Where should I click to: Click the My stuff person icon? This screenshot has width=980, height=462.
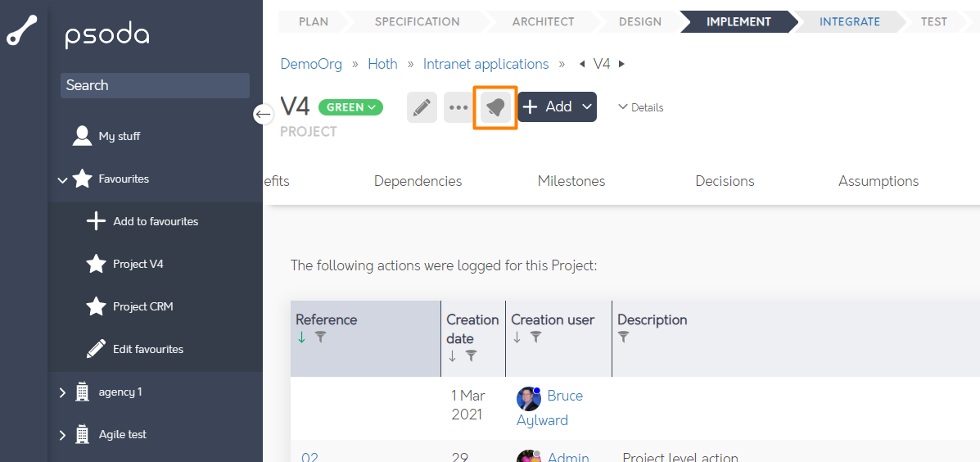(82, 136)
